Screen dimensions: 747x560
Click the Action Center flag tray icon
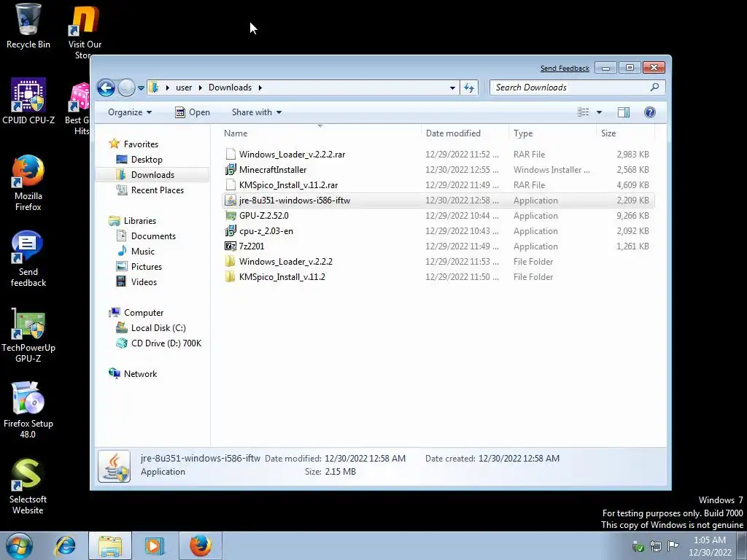point(673,545)
